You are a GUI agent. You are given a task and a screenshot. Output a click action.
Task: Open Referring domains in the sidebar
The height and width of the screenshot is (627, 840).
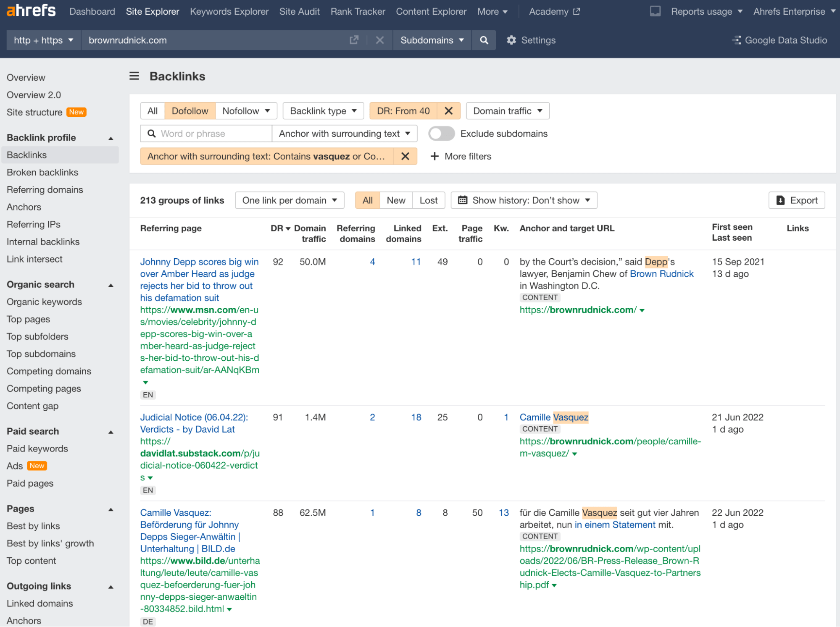click(45, 189)
